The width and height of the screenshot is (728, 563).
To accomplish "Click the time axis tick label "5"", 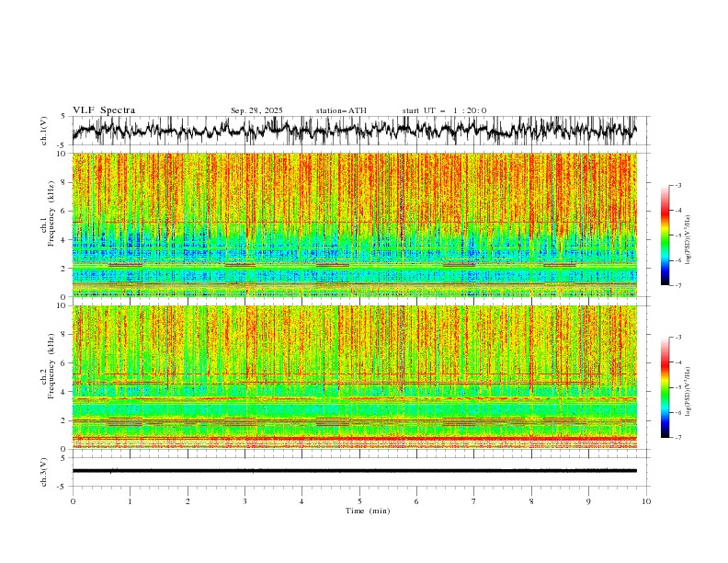I will (x=359, y=501).
